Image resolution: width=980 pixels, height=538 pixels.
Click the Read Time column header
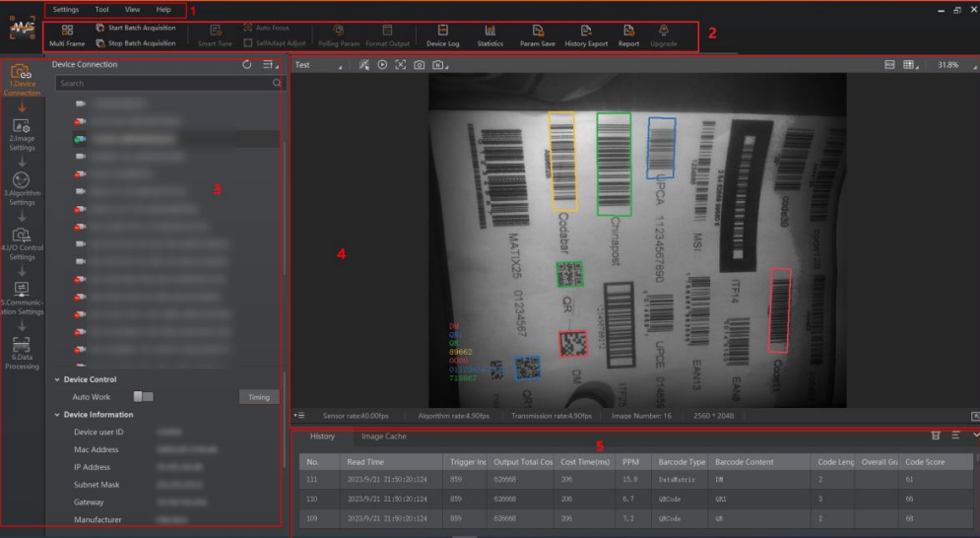click(x=392, y=462)
